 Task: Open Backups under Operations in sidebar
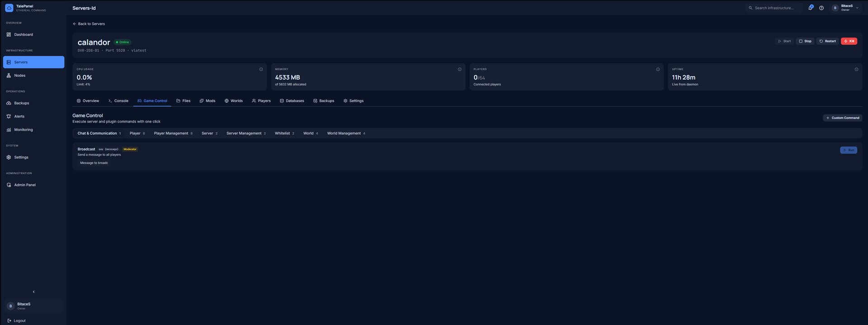click(x=33, y=103)
